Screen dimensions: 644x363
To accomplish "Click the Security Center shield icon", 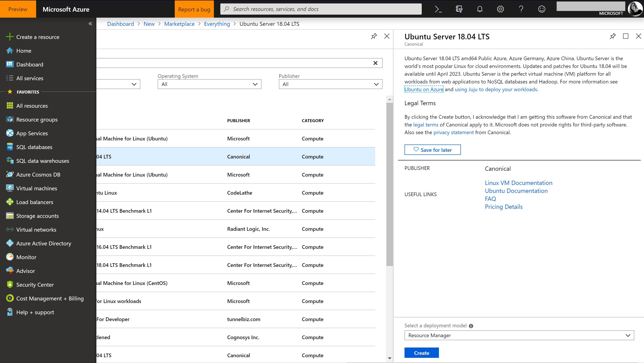I will click(x=10, y=284).
